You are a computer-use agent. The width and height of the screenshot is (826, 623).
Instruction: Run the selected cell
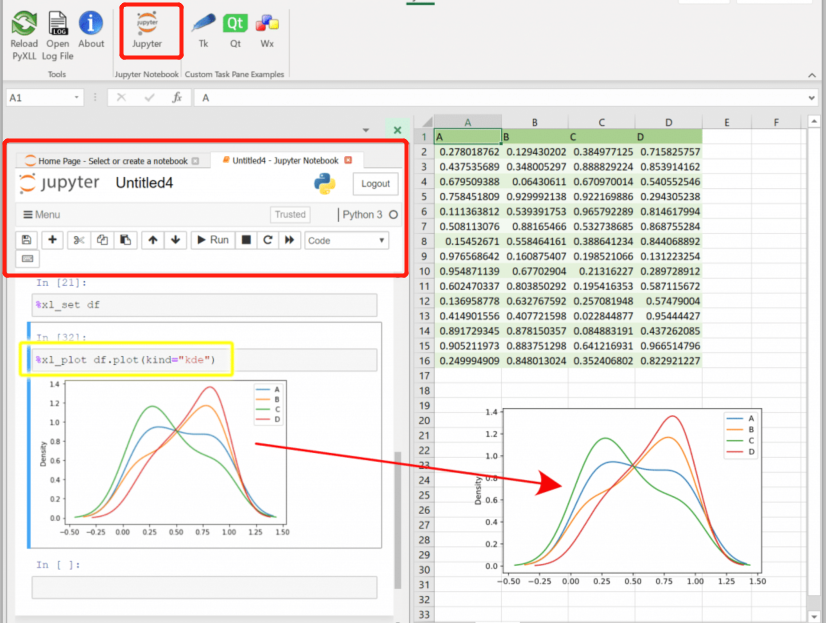(x=212, y=240)
